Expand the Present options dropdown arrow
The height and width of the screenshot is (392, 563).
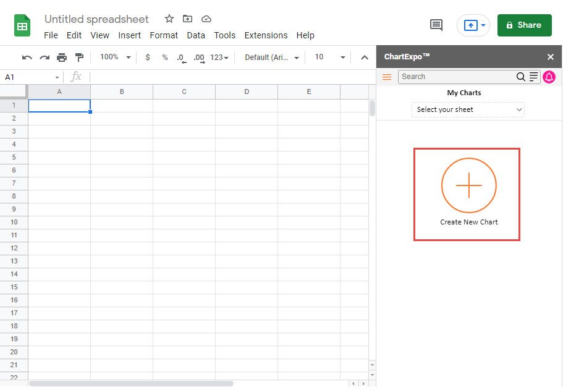point(483,25)
